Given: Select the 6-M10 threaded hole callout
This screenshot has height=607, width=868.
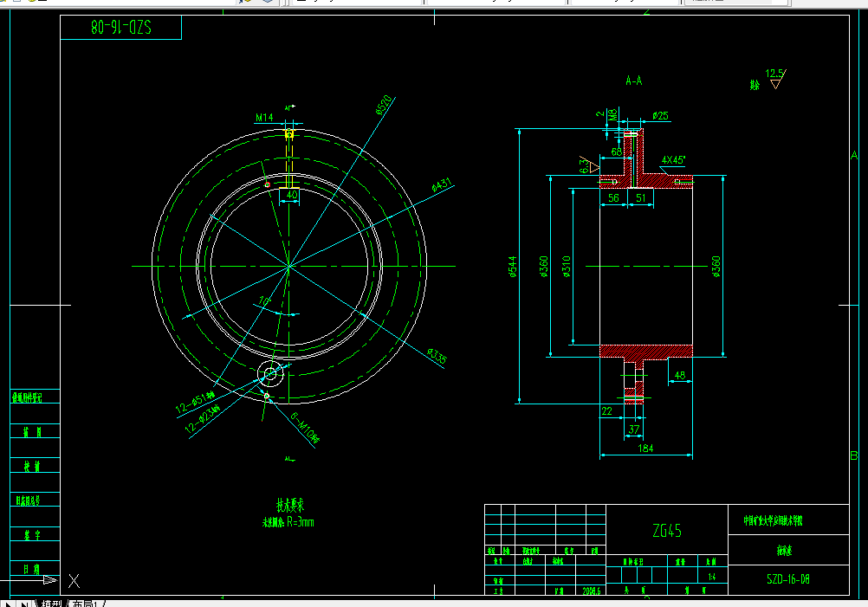Looking at the screenshot, I should pos(305,428).
